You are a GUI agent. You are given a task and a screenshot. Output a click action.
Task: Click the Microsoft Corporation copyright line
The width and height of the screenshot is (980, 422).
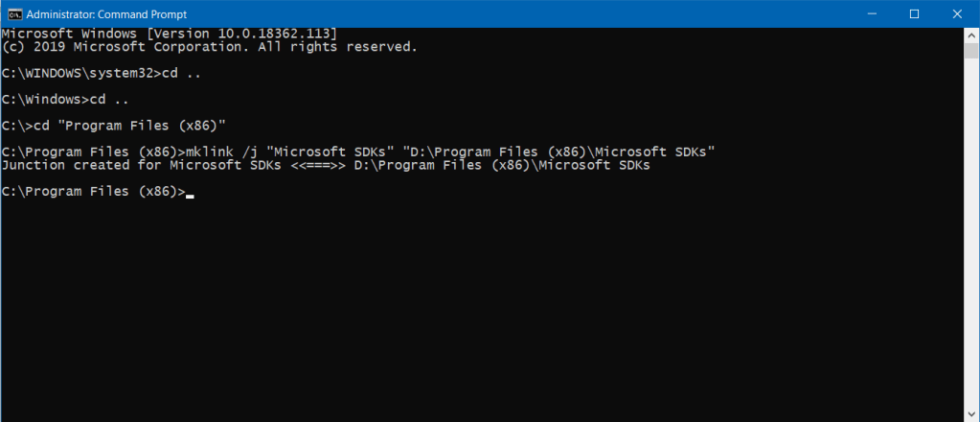click(209, 46)
